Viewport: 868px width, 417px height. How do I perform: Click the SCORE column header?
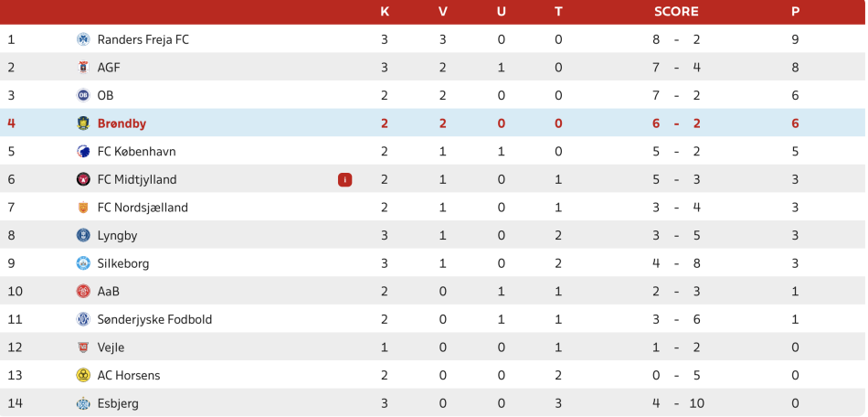(x=676, y=12)
